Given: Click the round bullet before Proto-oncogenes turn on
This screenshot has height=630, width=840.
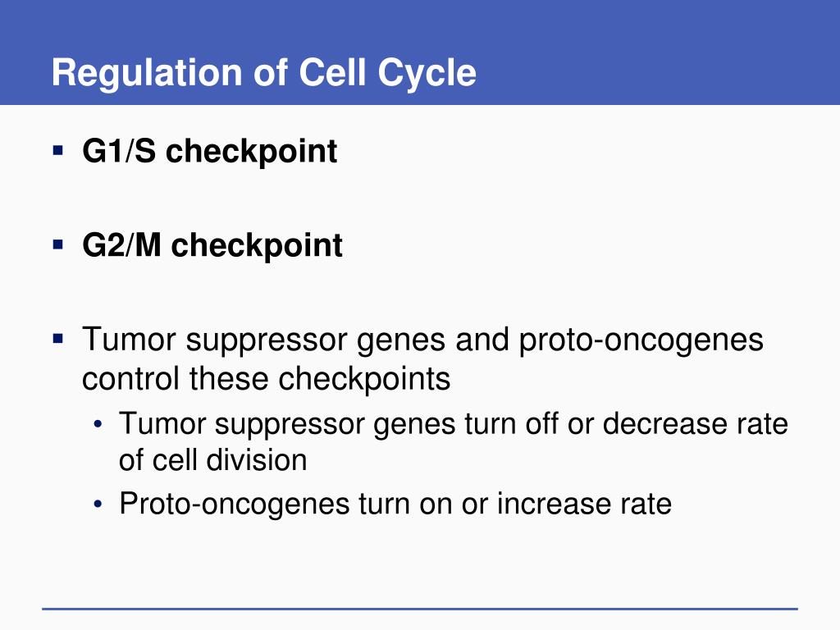Looking at the screenshot, I should [98, 504].
